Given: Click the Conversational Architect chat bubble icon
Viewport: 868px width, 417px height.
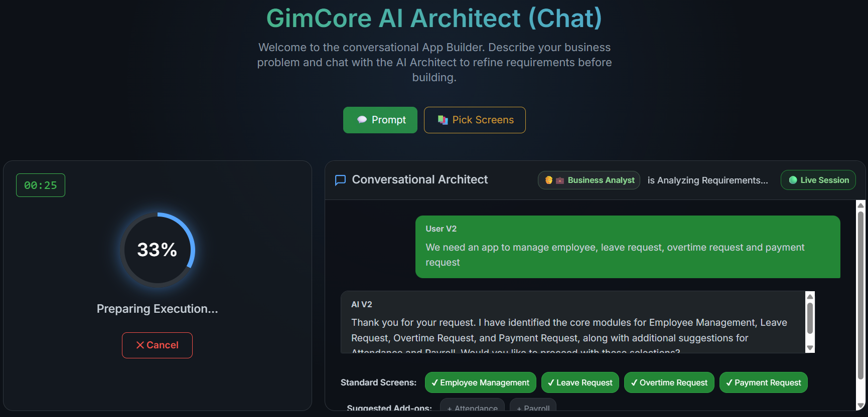Looking at the screenshot, I should (x=340, y=180).
